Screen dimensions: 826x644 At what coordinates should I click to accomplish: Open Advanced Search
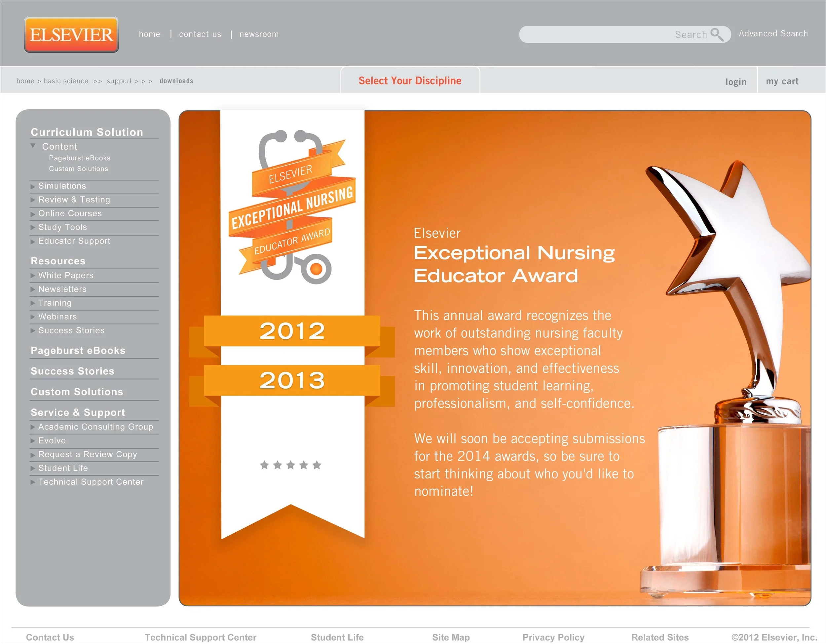[x=773, y=34]
